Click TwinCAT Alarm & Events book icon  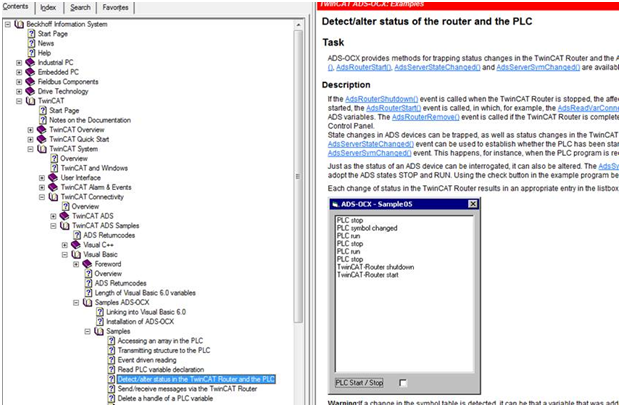tap(53, 187)
